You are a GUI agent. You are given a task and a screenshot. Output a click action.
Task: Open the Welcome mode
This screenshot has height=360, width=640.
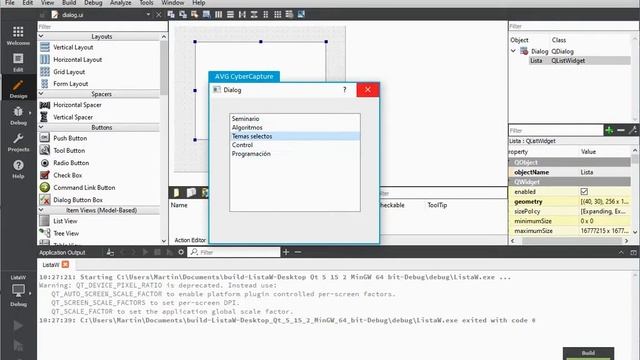pyautogui.click(x=18, y=36)
